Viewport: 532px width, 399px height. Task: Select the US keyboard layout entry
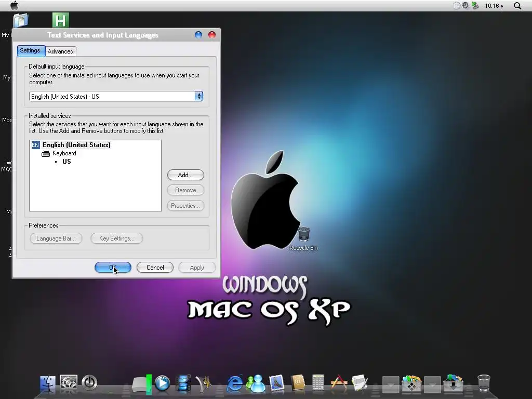click(x=66, y=162)
